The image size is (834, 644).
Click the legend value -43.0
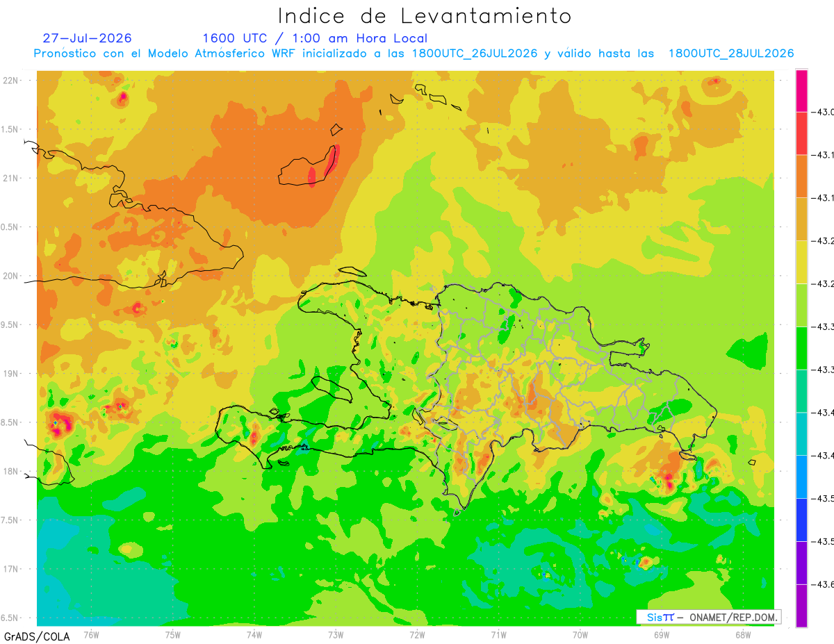tap(823, 112)
